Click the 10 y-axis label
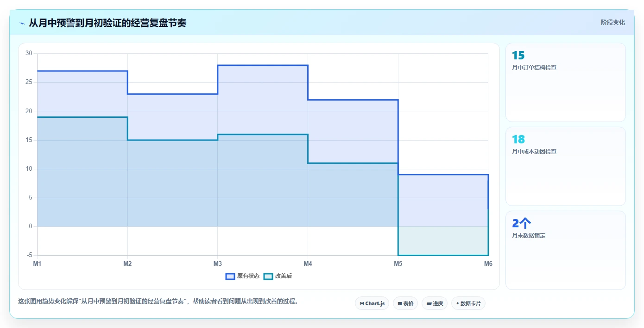 (x=29, y=169)
